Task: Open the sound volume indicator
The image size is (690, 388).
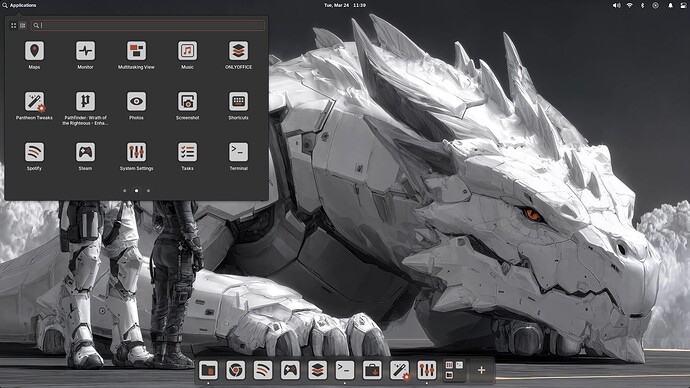Action: (617, 5)
